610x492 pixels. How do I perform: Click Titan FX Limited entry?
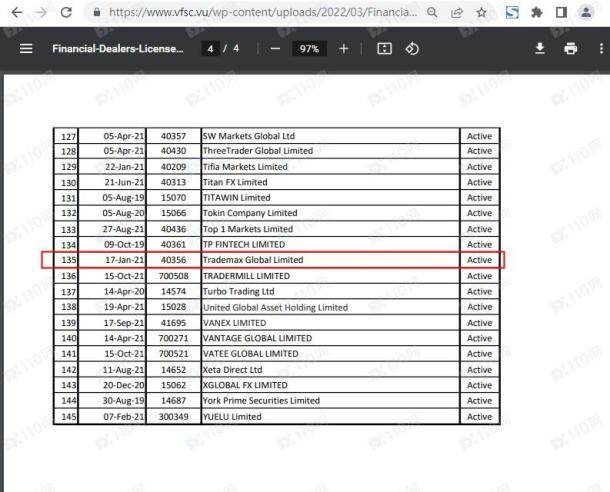click(235, 182)
